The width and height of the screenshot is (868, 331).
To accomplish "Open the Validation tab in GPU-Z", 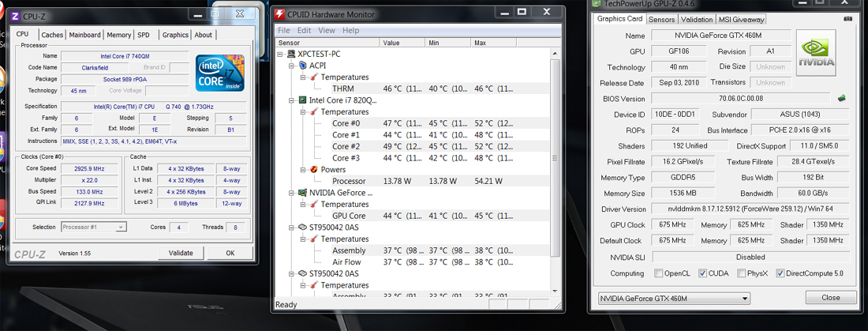I will [x=697, y=20].
